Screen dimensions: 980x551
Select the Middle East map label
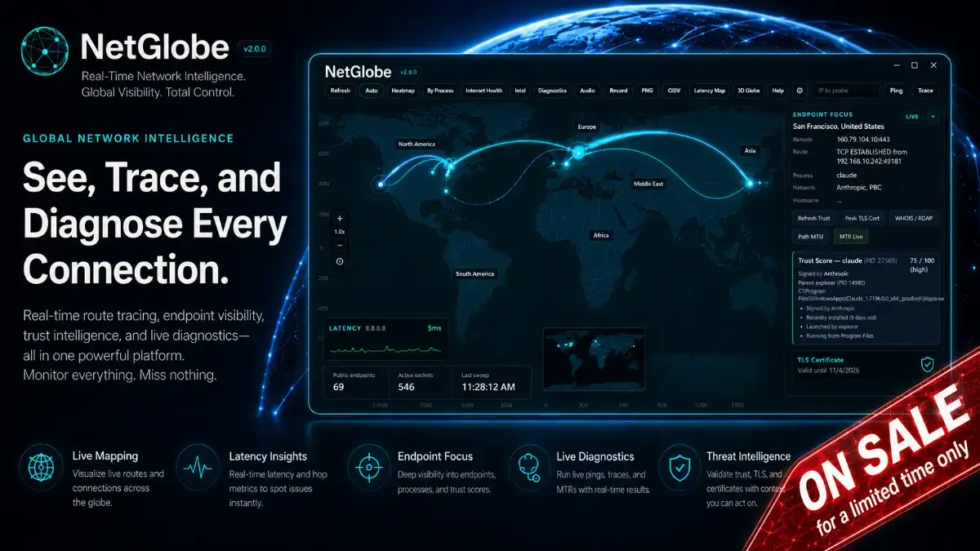tap(648, 184)
